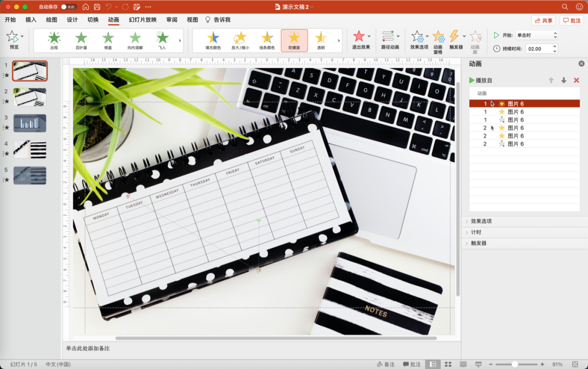Move animation up with the up arrow
This screenshot has width=588, height=369.
point(551,80)
